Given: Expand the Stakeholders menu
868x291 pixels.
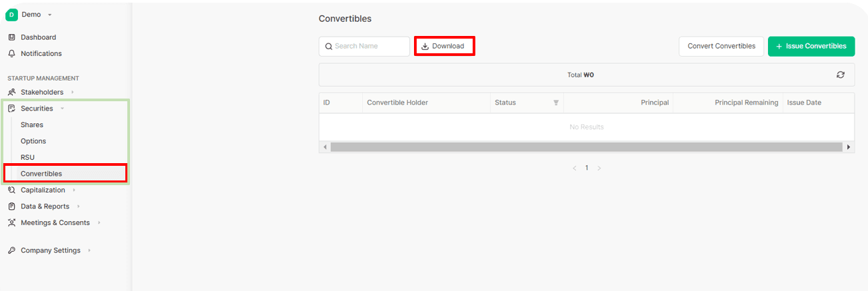Looking at the screenshot, I should point(42,92).
